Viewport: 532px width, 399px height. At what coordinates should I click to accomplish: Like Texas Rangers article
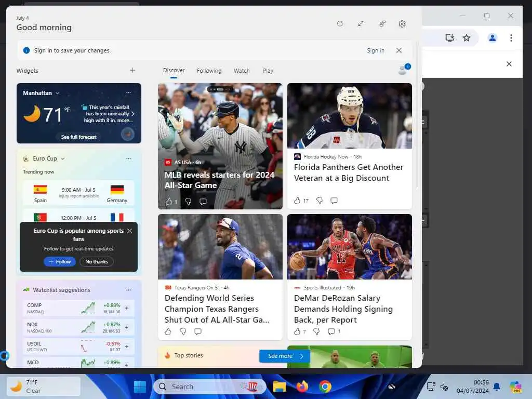[168, 331]
